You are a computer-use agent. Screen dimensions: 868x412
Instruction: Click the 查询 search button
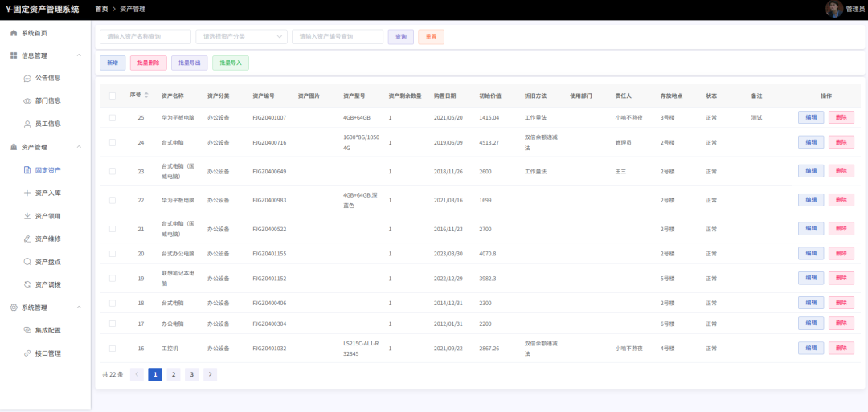coord(401,36)
